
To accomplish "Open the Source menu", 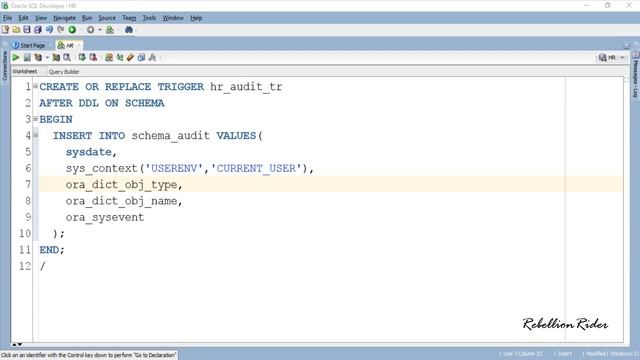I will [x=107, y=18].
